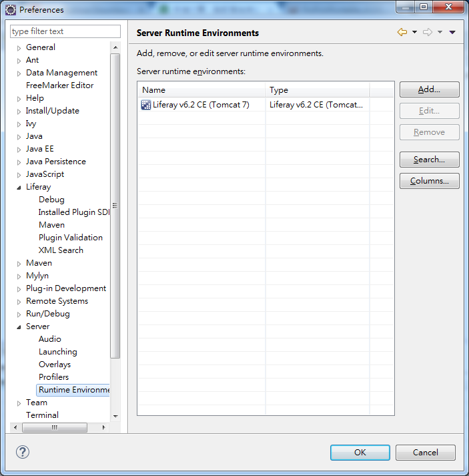Select Remote Systems category

[x=57, y=301]
